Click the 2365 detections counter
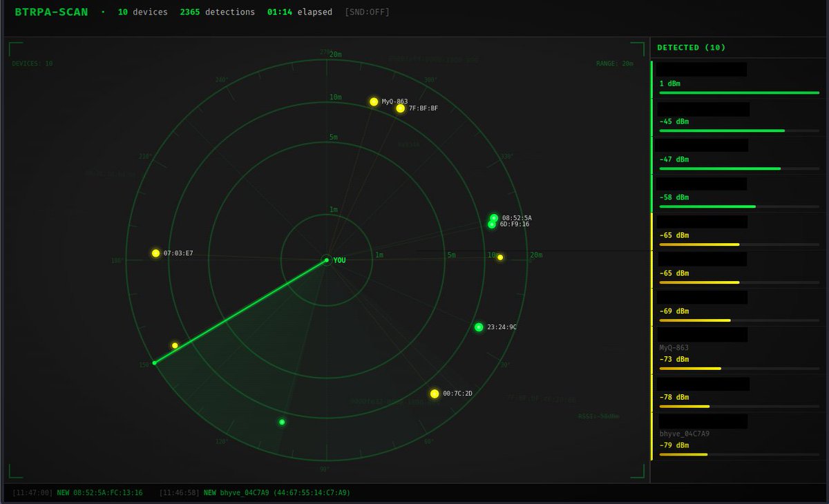 click(217, 12)
